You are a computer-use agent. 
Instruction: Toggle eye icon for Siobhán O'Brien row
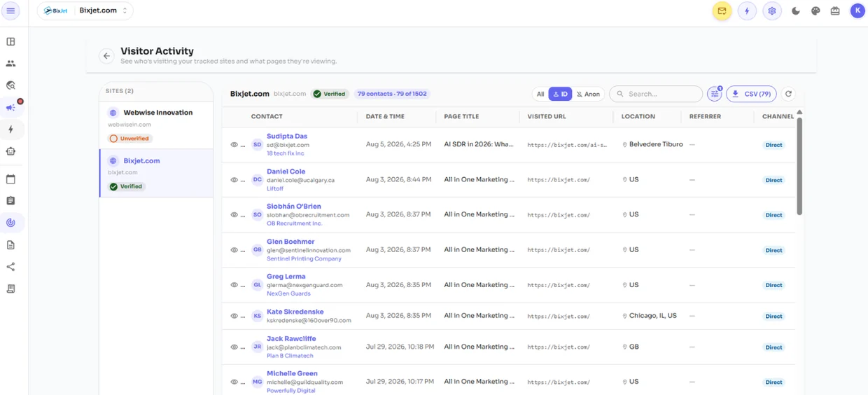234,215
